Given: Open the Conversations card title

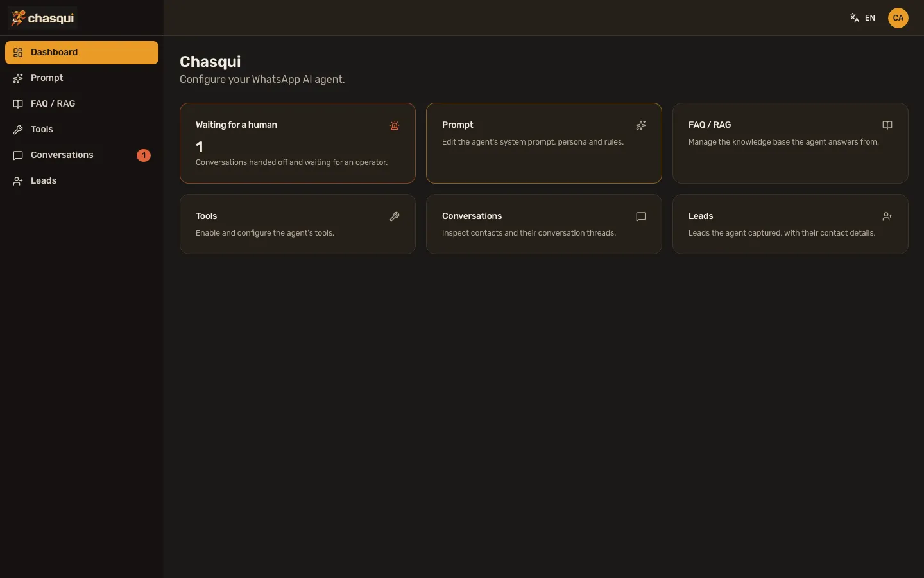Looking at the screenshot, I should pyautogui.click(x=472, y=216).
